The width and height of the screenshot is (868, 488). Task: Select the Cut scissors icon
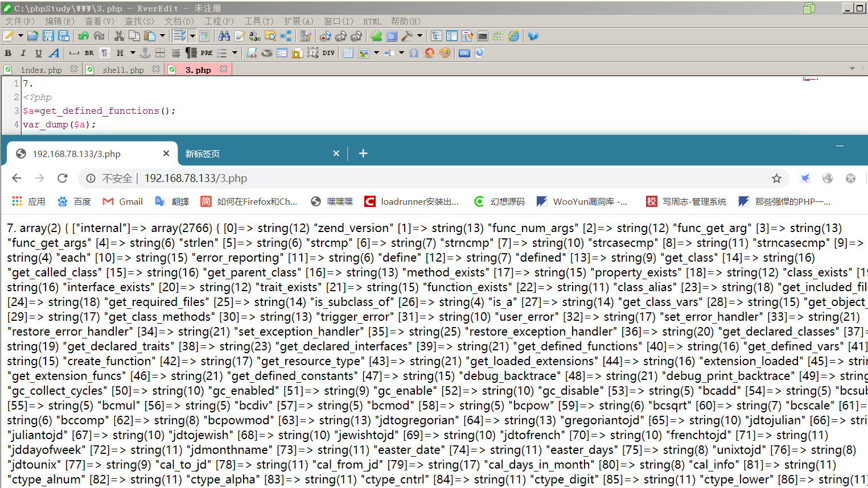click(x=119, y=36)
